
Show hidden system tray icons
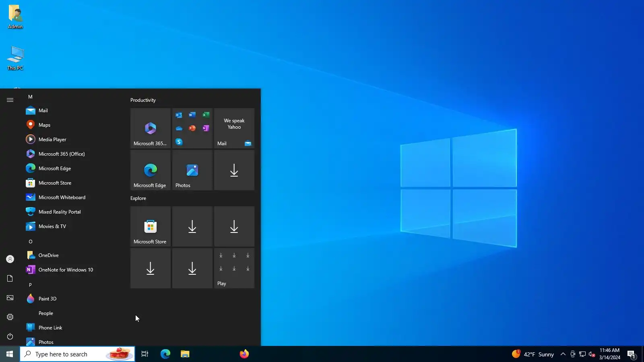tap(563, 354)
